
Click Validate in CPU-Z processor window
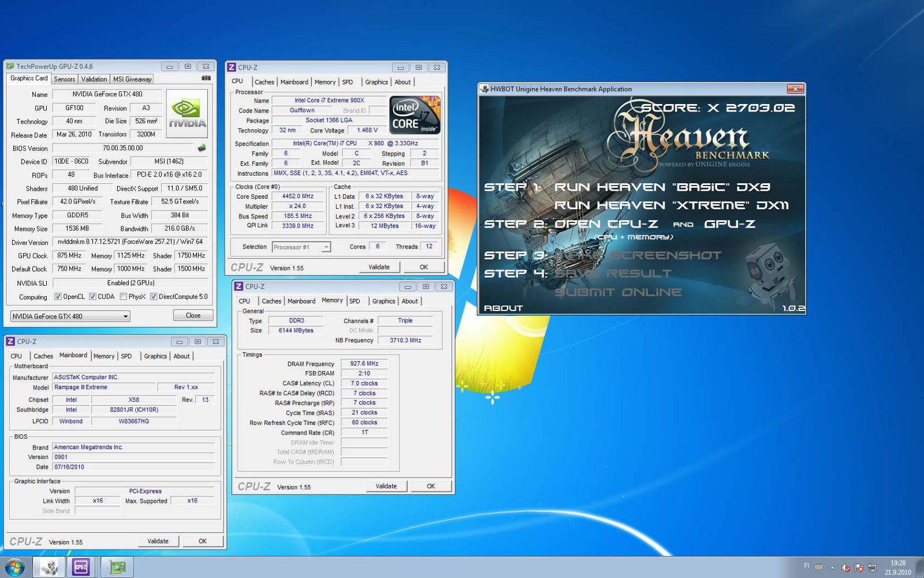379,267
